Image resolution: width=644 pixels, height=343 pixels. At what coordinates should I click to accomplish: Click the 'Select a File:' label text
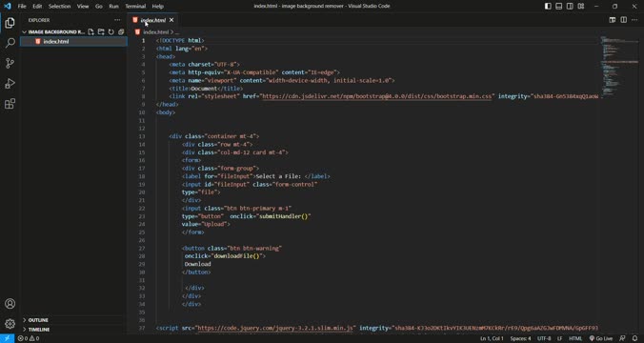click(278, 176)
